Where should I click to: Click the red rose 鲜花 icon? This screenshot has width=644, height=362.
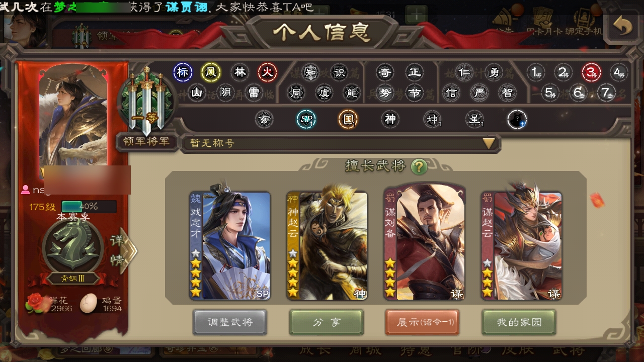36,304
